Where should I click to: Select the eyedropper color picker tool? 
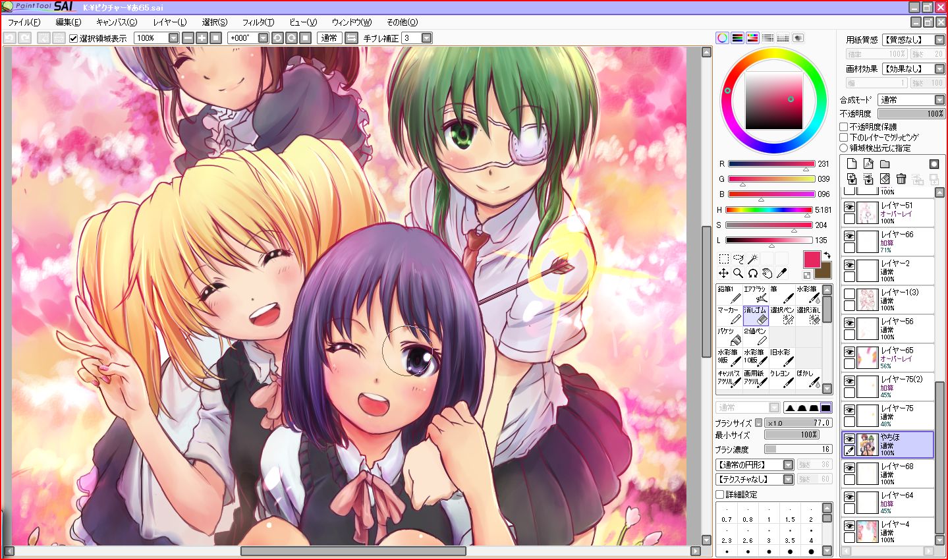click(x=781, y=273)
